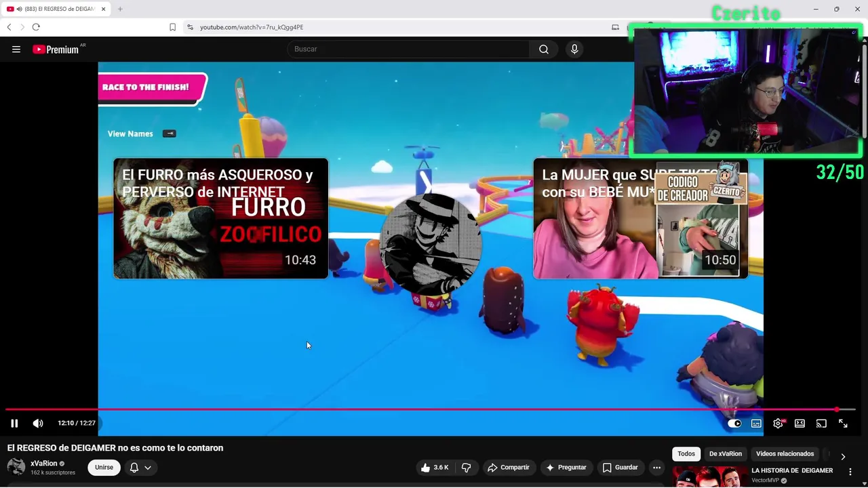The width and height of the screenshot is (868, 488).
Task: Open a new browser tab
Action: [x=120, y=9]
